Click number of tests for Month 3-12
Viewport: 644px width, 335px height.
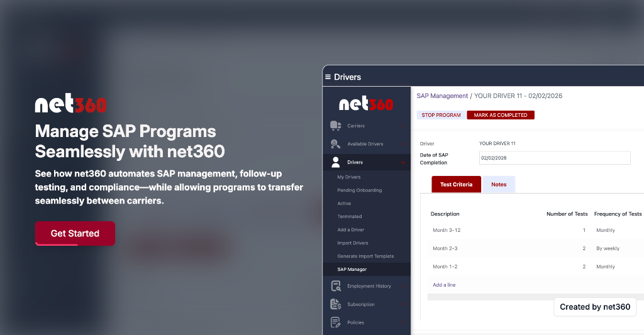pyautogui.click(x=584, y=230)
